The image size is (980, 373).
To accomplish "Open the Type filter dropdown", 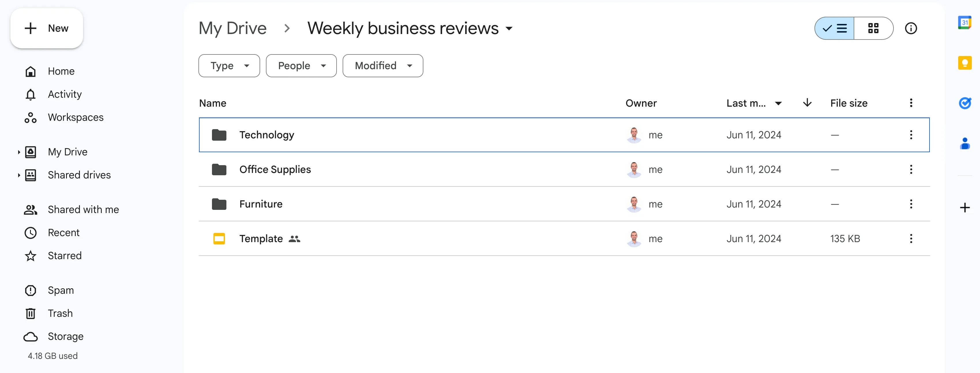I will click(x=229, y=66).
